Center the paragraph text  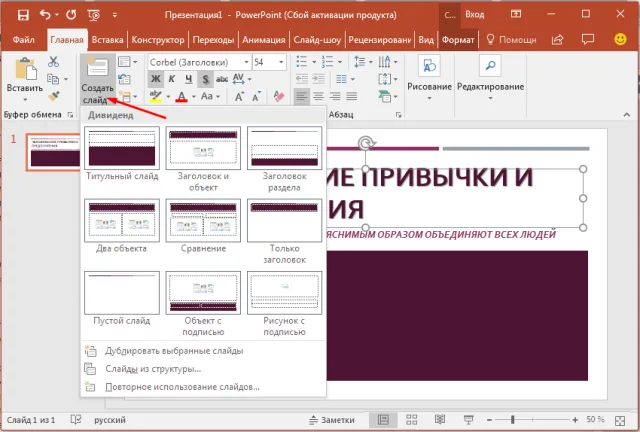click(318, 96)
